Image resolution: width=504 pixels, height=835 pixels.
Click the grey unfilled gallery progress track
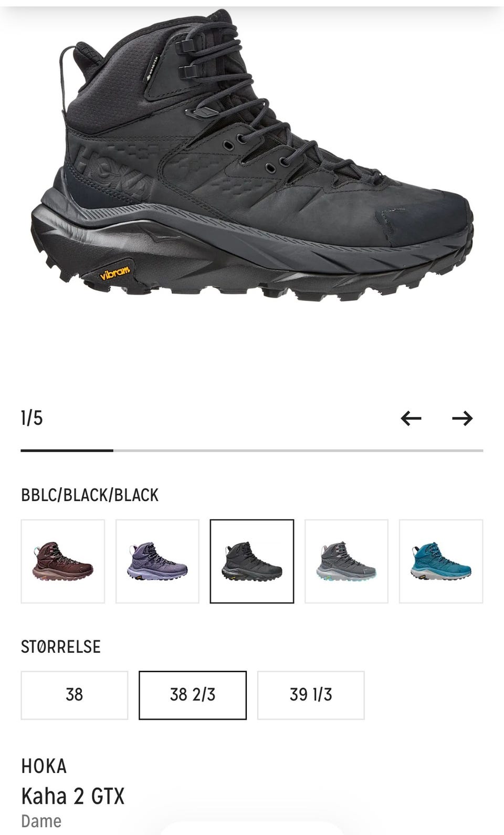point(298,451)
